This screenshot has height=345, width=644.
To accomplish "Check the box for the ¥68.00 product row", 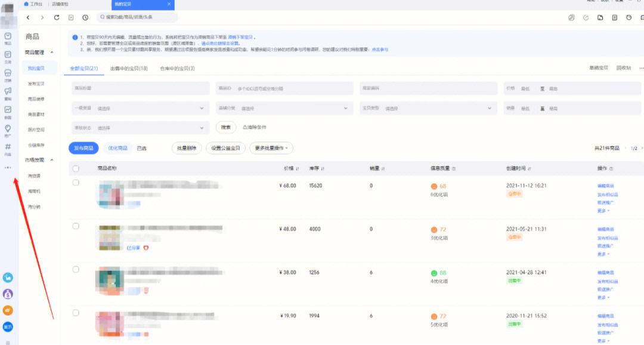I will point(76,183).
